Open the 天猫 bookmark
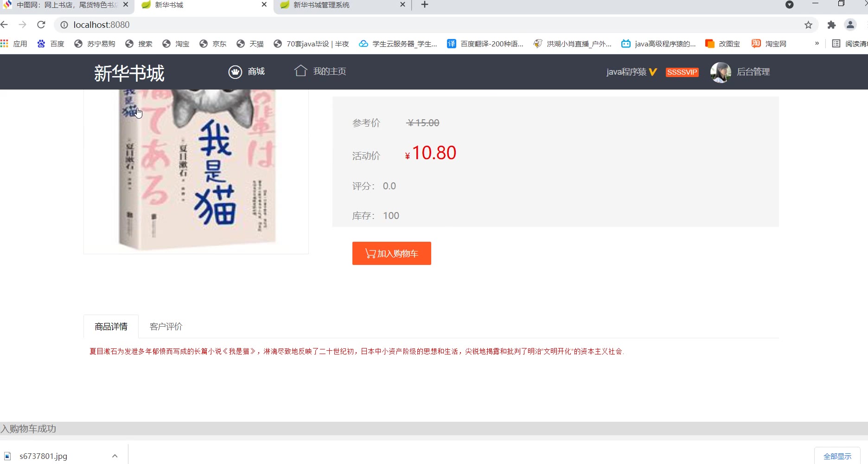Viewport: 868px width, 464px height. [250, 44]
